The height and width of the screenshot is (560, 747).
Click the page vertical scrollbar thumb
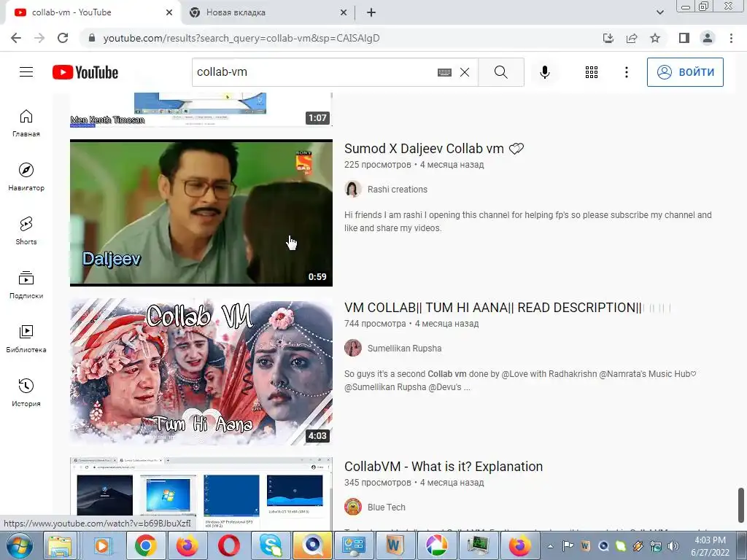(741, 505)
